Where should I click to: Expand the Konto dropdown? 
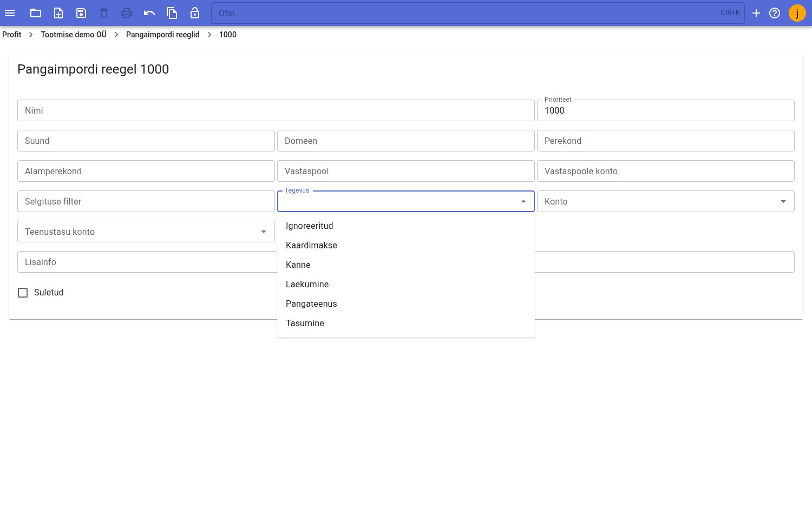[783, 201]
